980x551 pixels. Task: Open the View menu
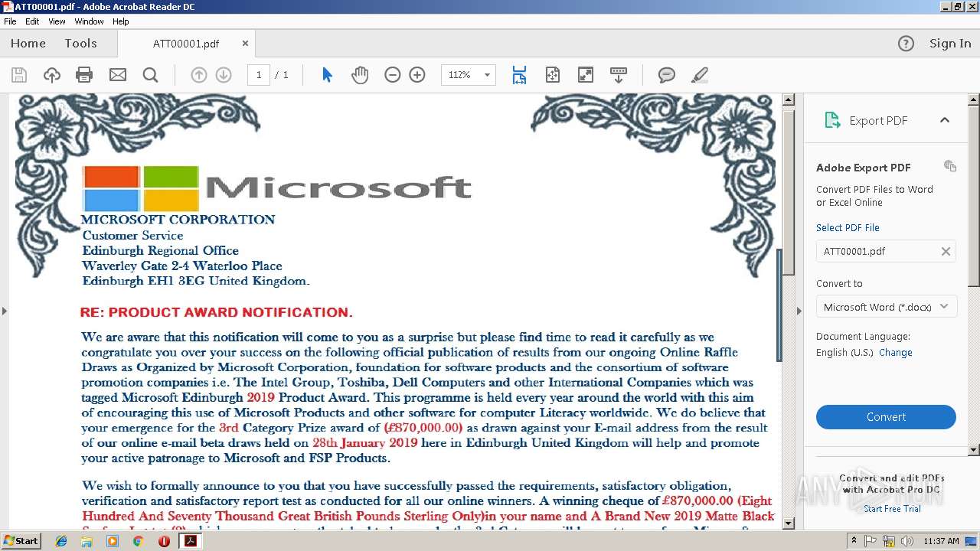[57, 21]
